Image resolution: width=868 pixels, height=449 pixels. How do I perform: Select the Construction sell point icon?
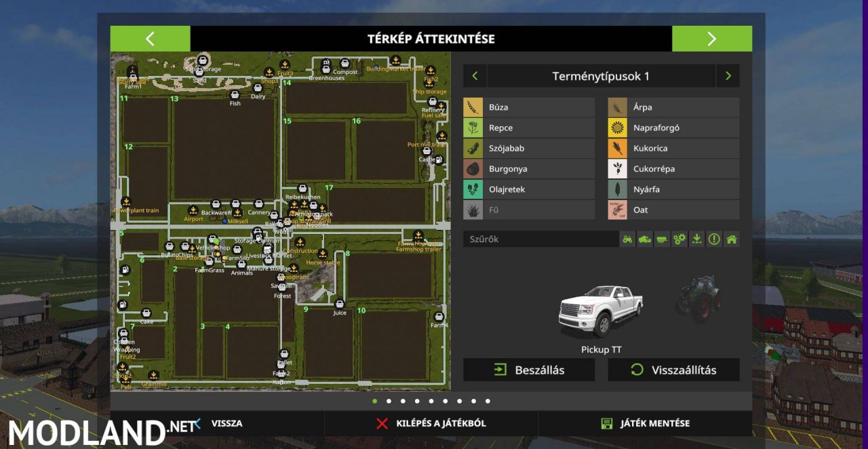(x=300, y=243)
